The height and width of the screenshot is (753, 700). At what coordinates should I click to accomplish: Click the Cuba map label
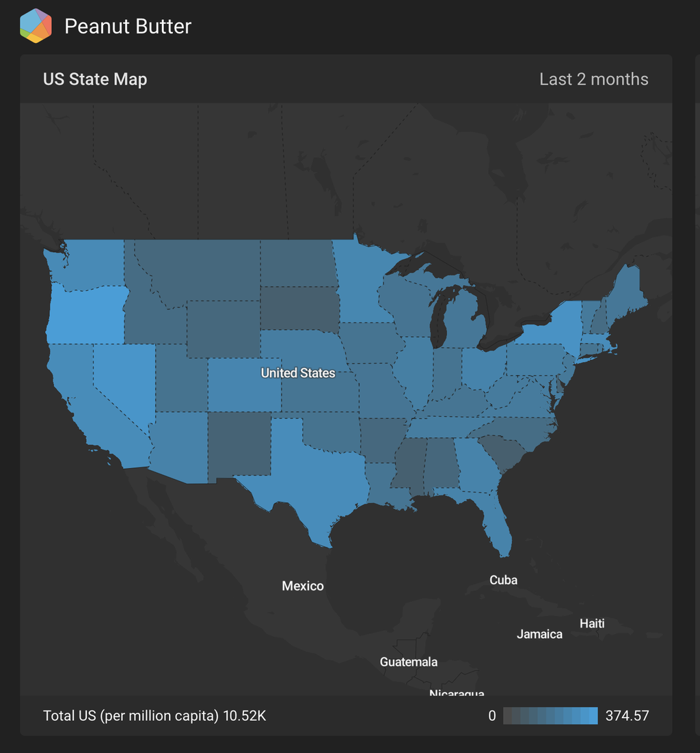(503, 580)
